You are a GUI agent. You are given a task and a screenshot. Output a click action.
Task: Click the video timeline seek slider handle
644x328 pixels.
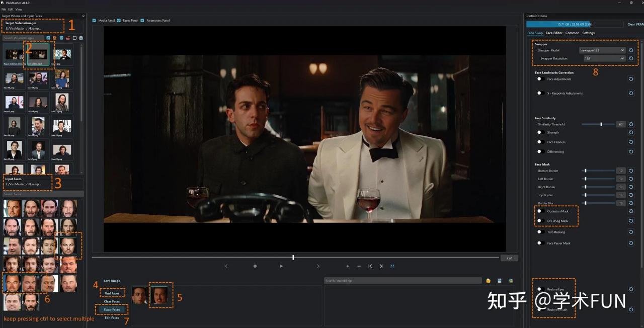point(293,258)
